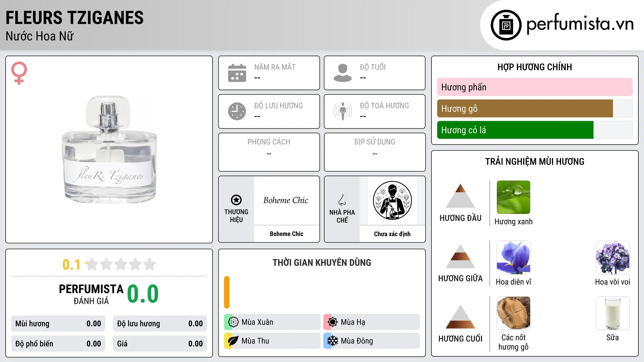644x362 pixels.
Task: Click the pink Hương phấn accord bar
Action: (x=535, y=87)
